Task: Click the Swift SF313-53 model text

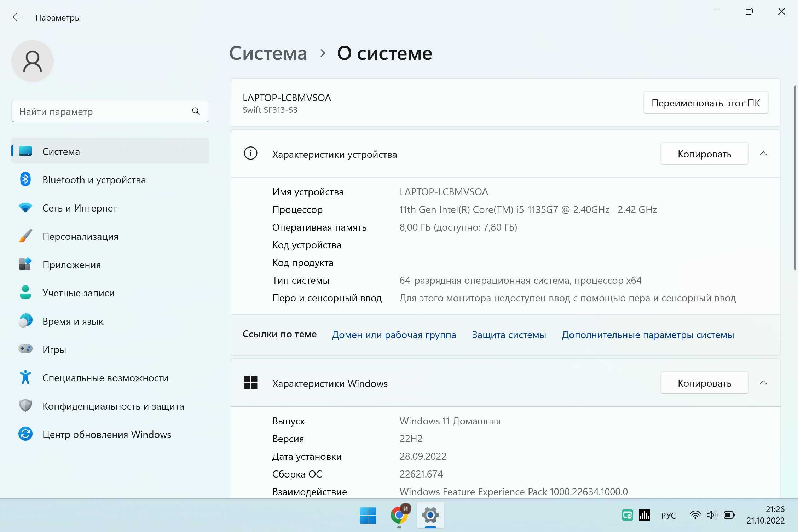Action: [270, 110]
